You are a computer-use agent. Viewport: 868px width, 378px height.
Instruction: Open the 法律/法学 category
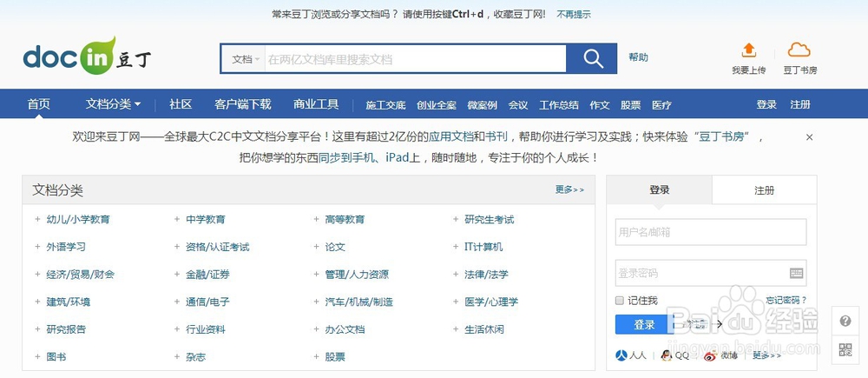point(487,275)
